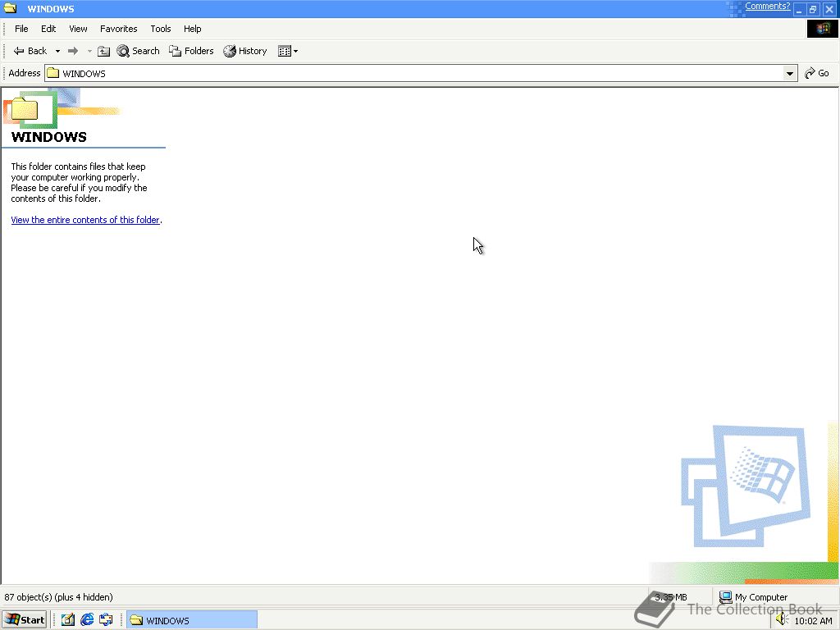Click the folder icon in title bar

(10, 8)
